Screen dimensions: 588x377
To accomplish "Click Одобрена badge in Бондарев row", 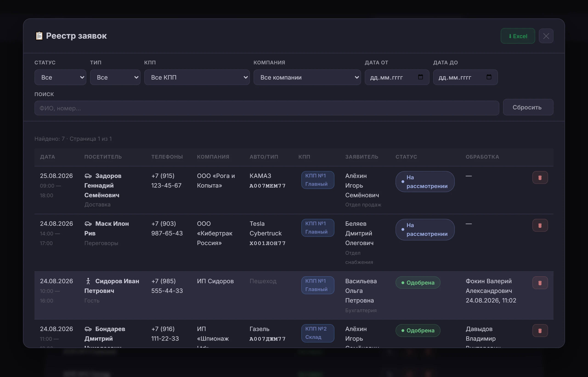I will pyautogui.click(x=418, y=331).
